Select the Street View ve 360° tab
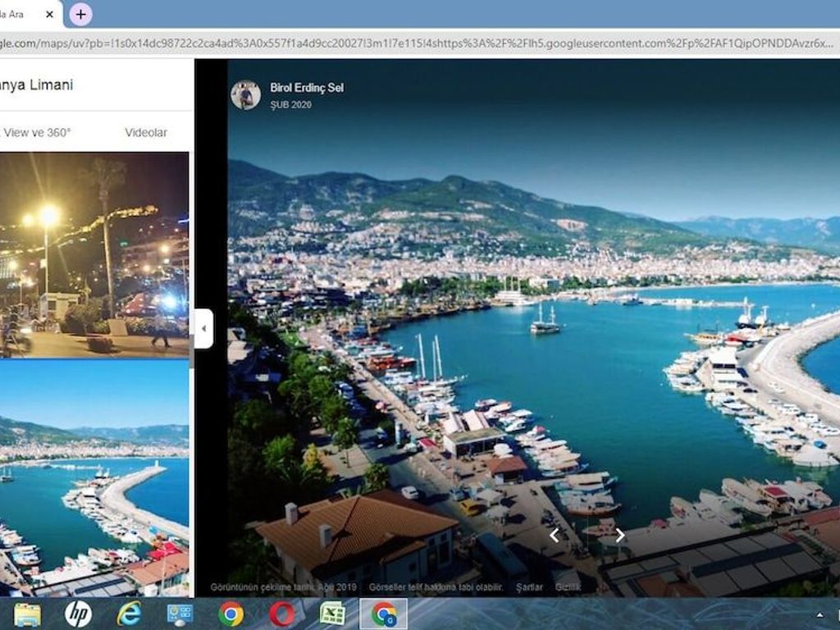 pos(35,132)
